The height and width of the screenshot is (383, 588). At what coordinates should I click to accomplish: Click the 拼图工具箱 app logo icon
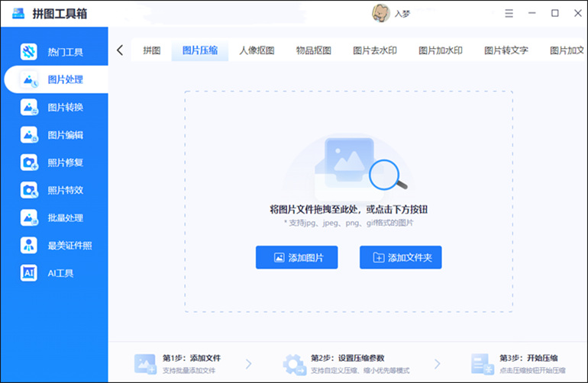[x=18, y=14]
